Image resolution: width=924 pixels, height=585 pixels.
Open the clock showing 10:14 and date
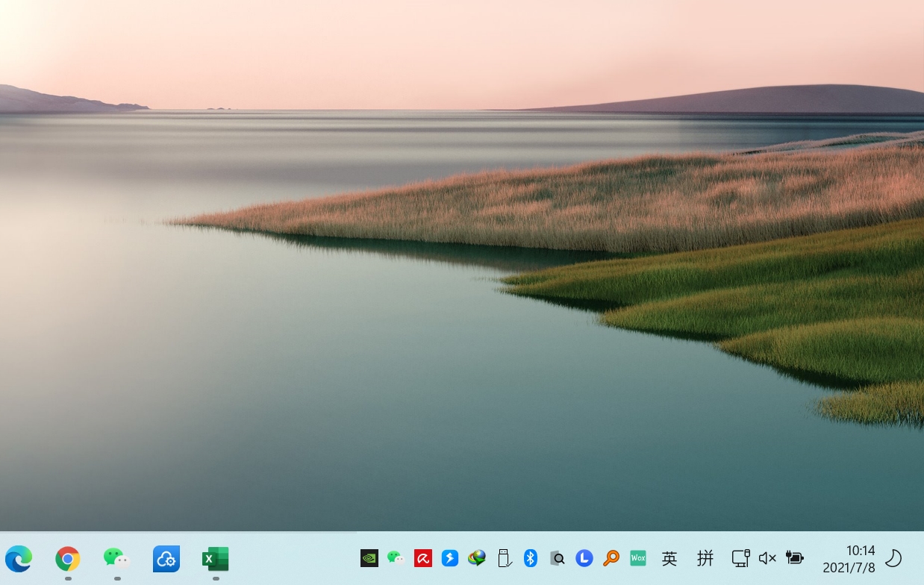point(849,559)
